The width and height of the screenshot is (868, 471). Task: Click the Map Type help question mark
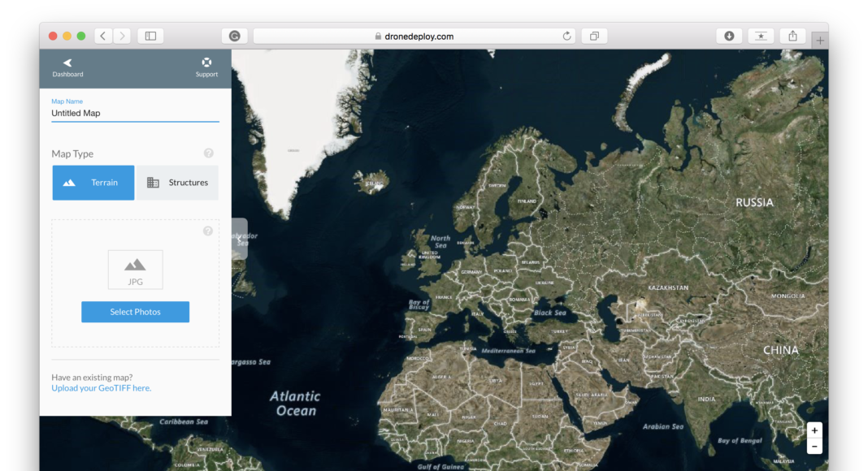pyautogui.click(x=209, y=153)
